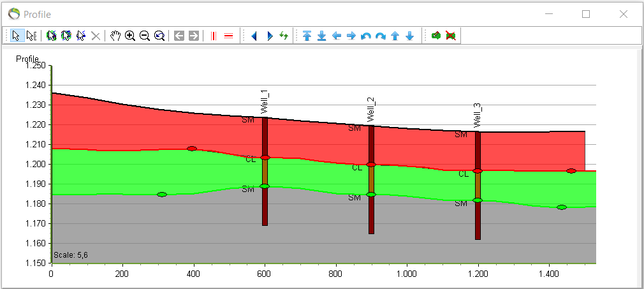
Task: Click the dark blue left triangle
Action: 254,36
